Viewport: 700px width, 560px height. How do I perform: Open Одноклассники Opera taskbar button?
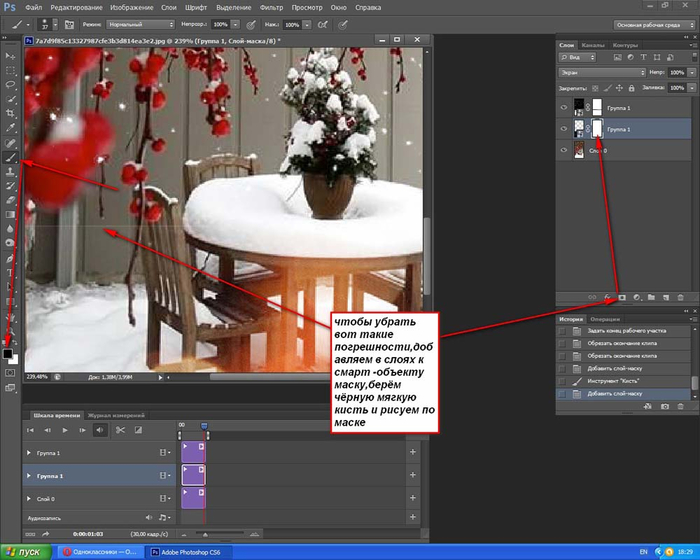coord(100,552)
